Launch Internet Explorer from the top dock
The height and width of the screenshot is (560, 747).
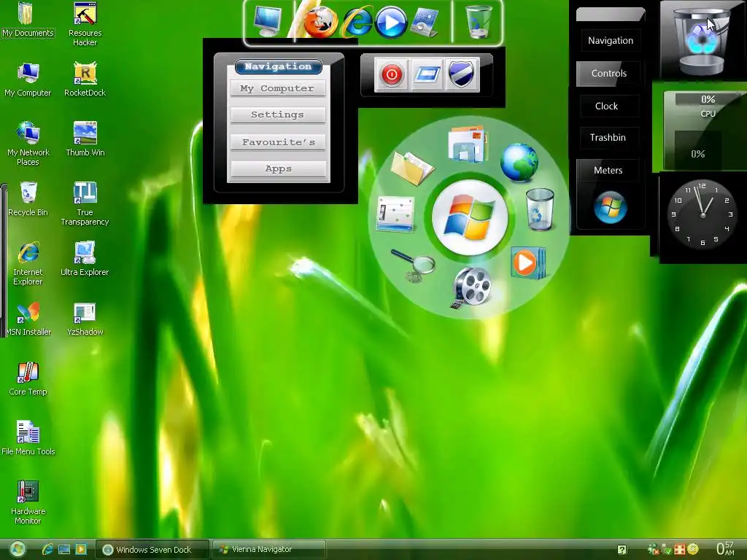pyautogui.click(x=357, y=23)
